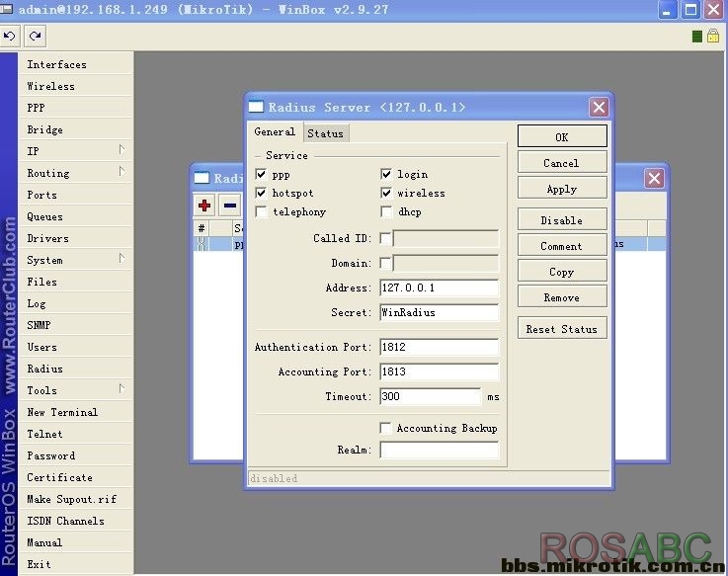Open the Manual menu item
The image size is (728, 576).
(x=76, y=542)
